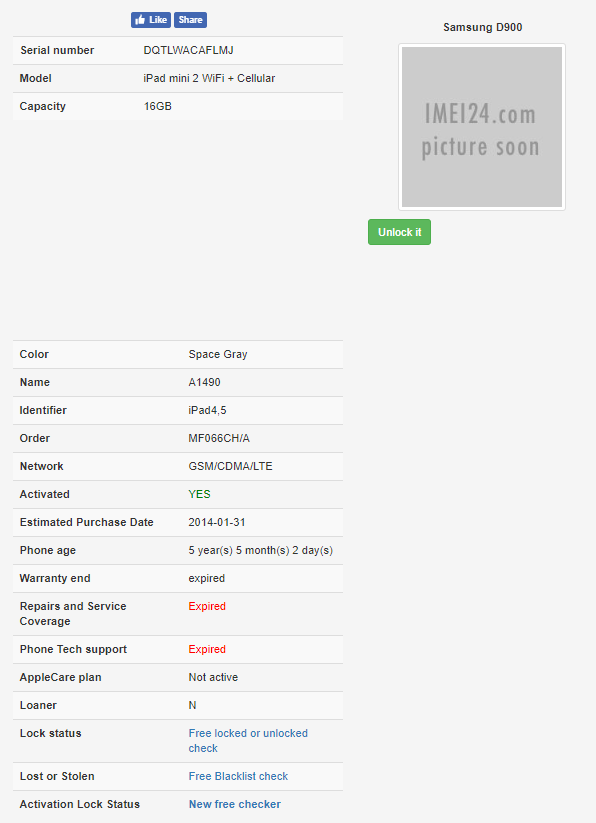Select the 16GB capacity value
The width and height of the screenshot is (596, 823).
(158, 106)
